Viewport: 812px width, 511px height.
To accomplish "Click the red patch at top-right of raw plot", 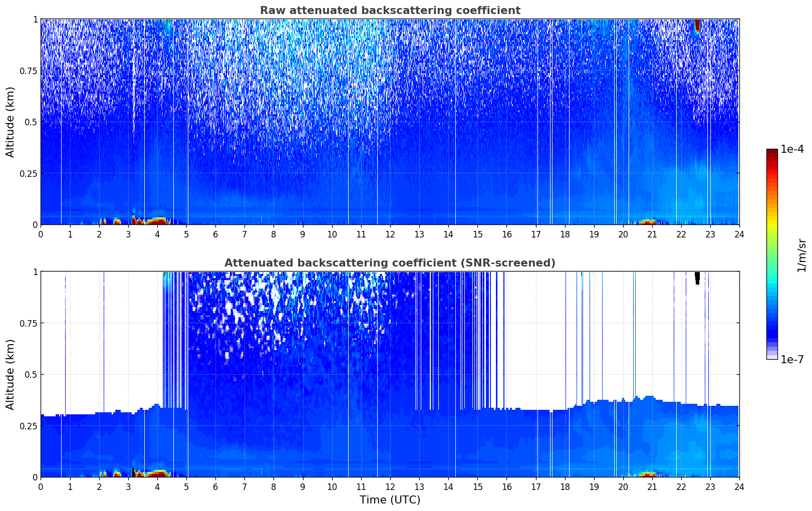I will (x=697, y=25).
